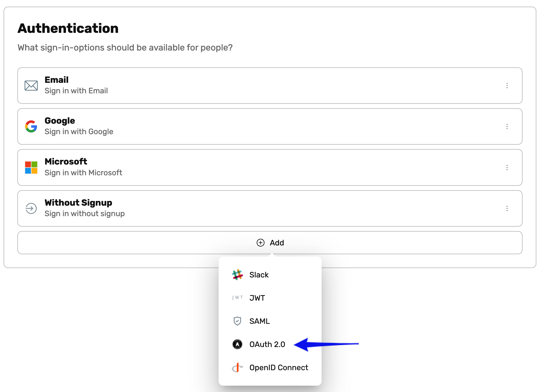This screenshot has height=392, width=546.
Task: Click the Slack hash icon in the popup
Action: pyautogui.click(x=237, y=275)
